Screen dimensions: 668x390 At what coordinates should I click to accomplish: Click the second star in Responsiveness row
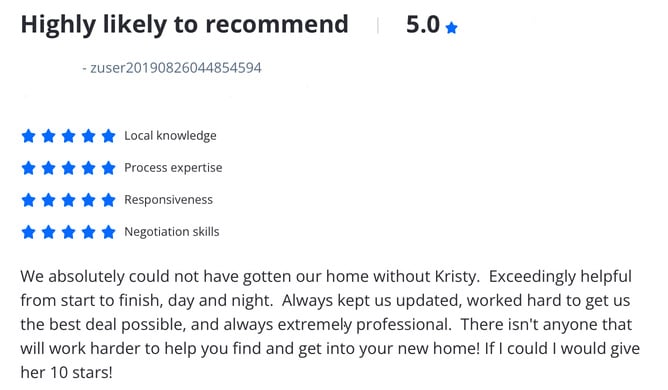[x=49, y=200]
